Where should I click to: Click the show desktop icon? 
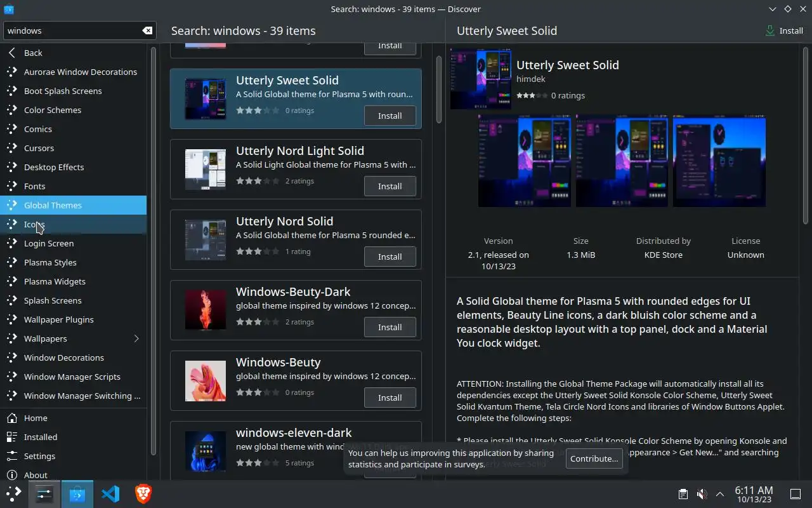pos(796,494)
